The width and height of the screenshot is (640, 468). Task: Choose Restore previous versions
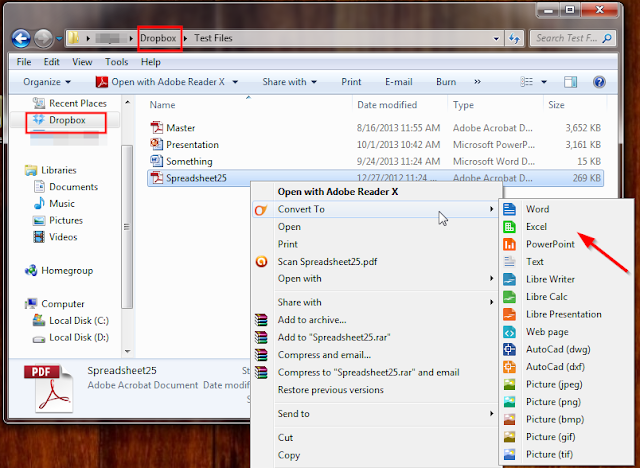point(331,390)
